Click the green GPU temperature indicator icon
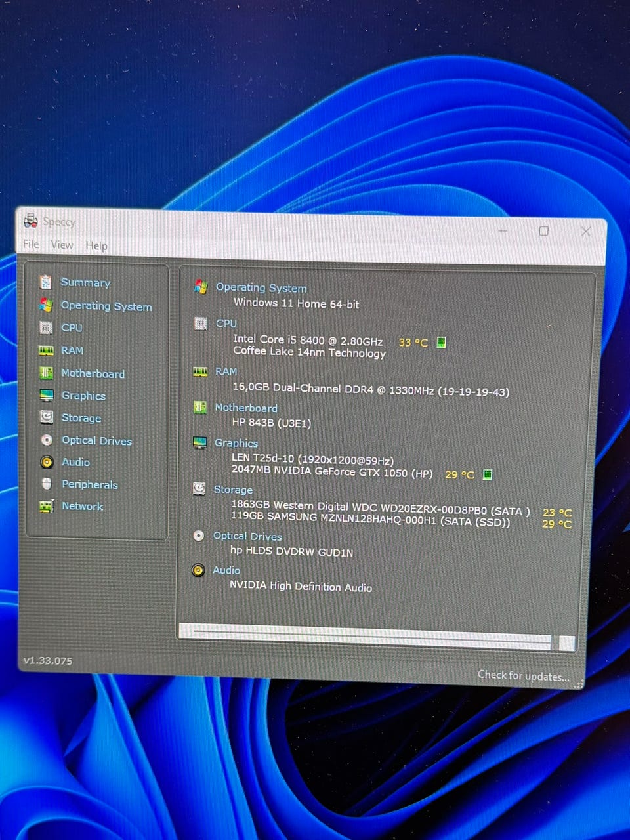Screen dimensions: 630x840 point(488,474)
